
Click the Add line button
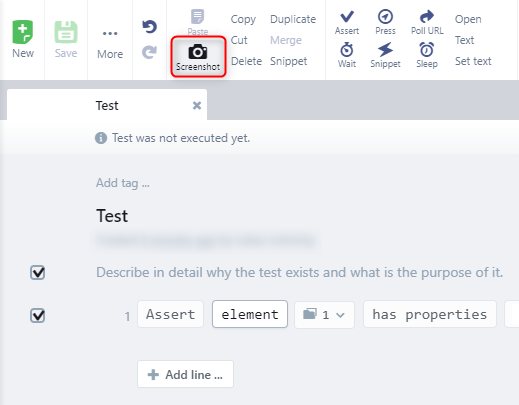[185, 374]
